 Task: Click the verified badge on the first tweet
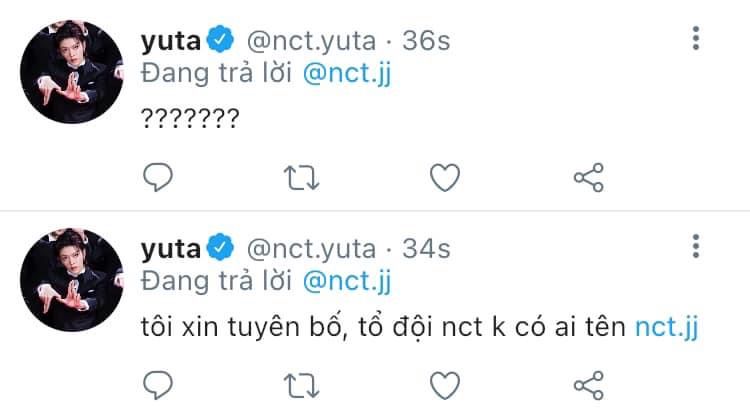[x=222, y=40]
